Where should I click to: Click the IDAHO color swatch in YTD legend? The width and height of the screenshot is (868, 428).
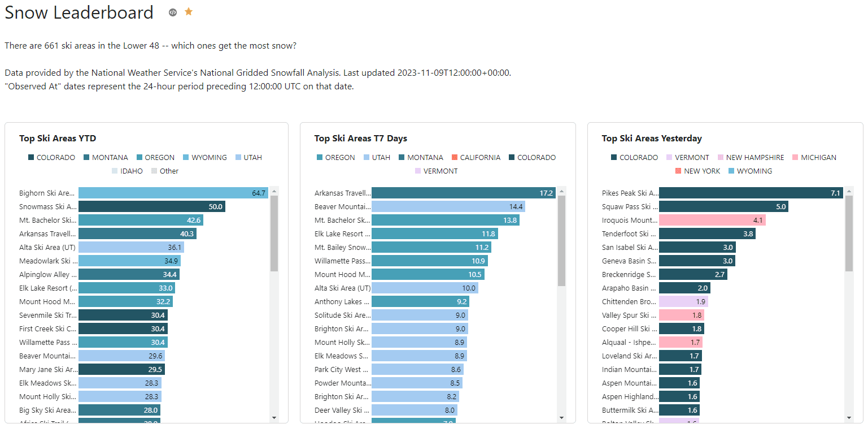[x=115, y=171]
